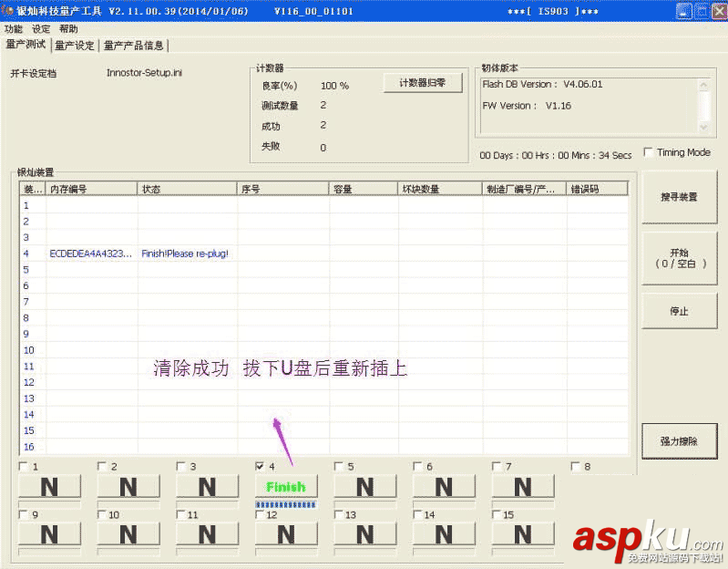Click port 4 blue progress bar

pyautogui.click(x=286, y=504)
